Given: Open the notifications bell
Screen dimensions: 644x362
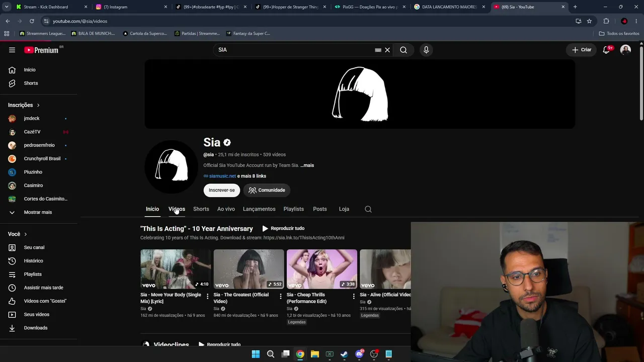Looking at the screenshot, I should pos(607,50).
